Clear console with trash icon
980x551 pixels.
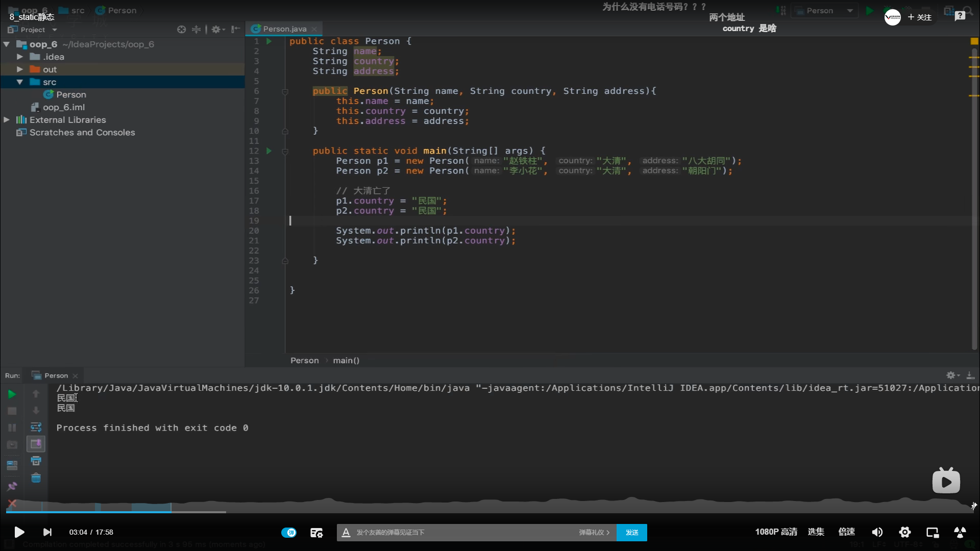tap(36, 478)
